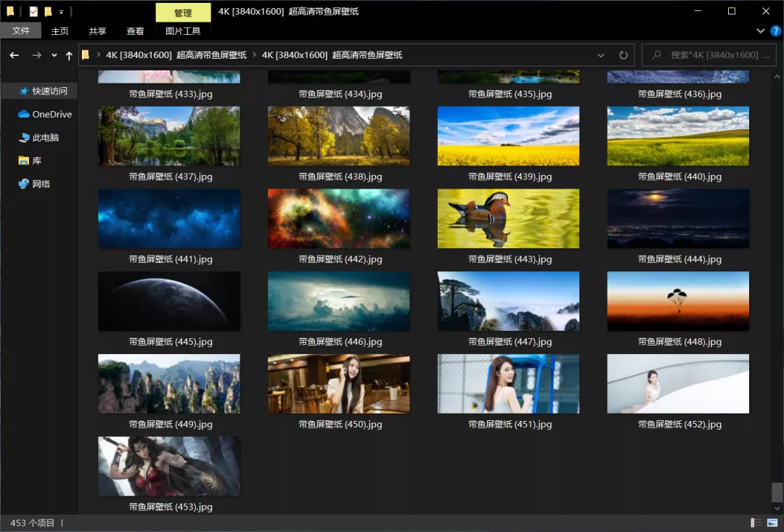Screen dimensions: 784x532
Task: Go up one folder level
Action: pyautogui.click(x=69, y=55)
